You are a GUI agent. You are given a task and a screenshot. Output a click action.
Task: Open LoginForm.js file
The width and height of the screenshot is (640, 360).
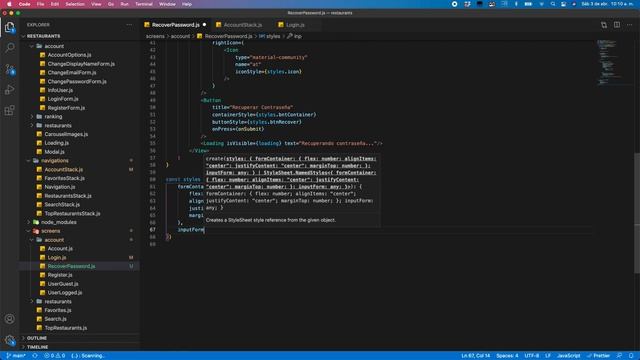coord(63,99)
